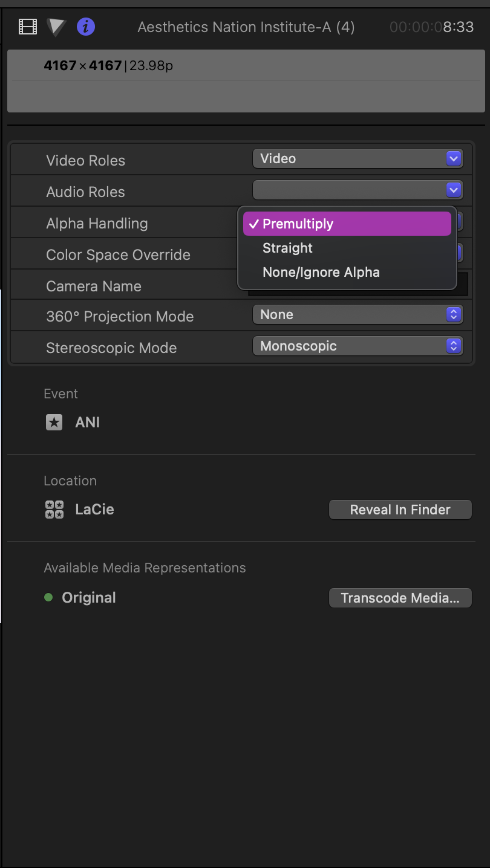The height and width of the screenshot is (868, 490).
Task: Open the Stereoscopic Mode dropdown
Action: pos(358,346)
